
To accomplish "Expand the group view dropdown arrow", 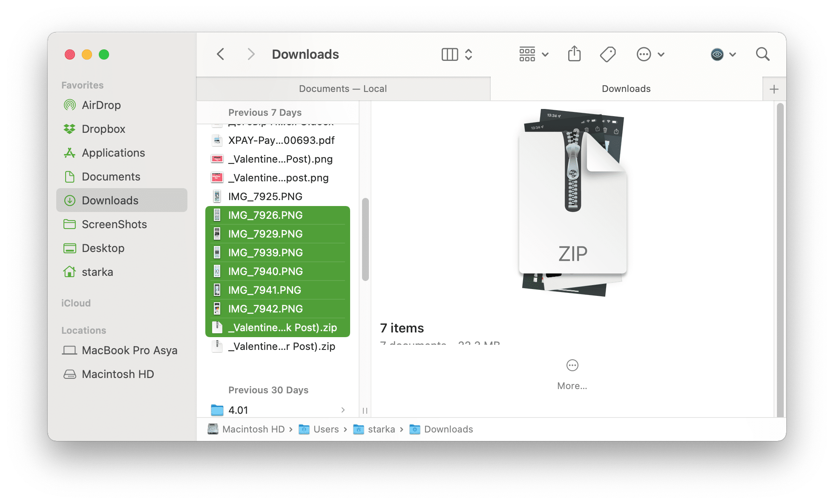I will click(x=545, y=54).
